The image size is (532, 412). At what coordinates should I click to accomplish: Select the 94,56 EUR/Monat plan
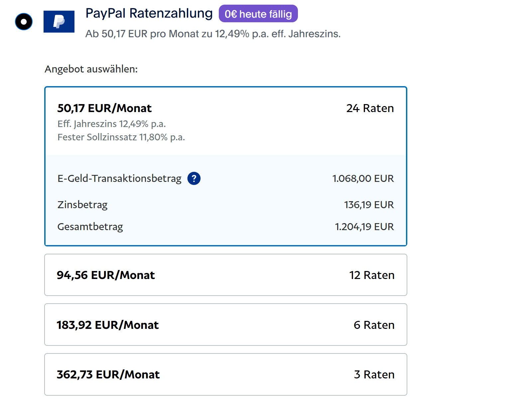[106, 275]
